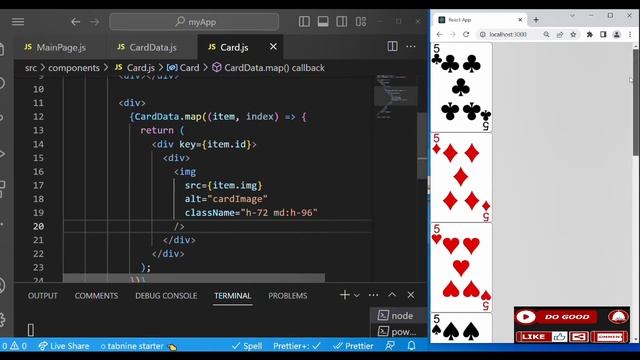This screenshot has height=360, width=640.
Task: Select the Card.js editor tab
Action: [x=234, y=47]
